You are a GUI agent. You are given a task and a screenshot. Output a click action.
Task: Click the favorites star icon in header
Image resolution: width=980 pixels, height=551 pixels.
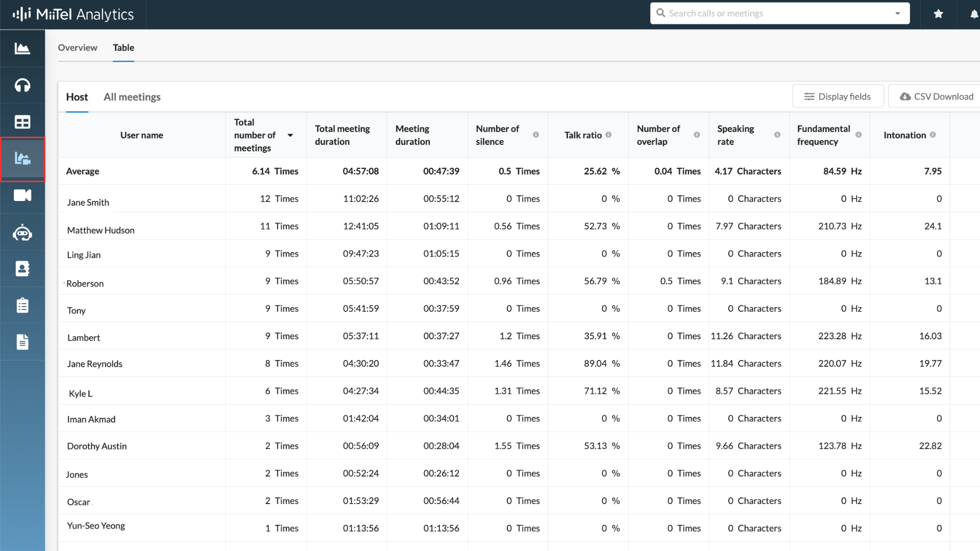(938, 14)
